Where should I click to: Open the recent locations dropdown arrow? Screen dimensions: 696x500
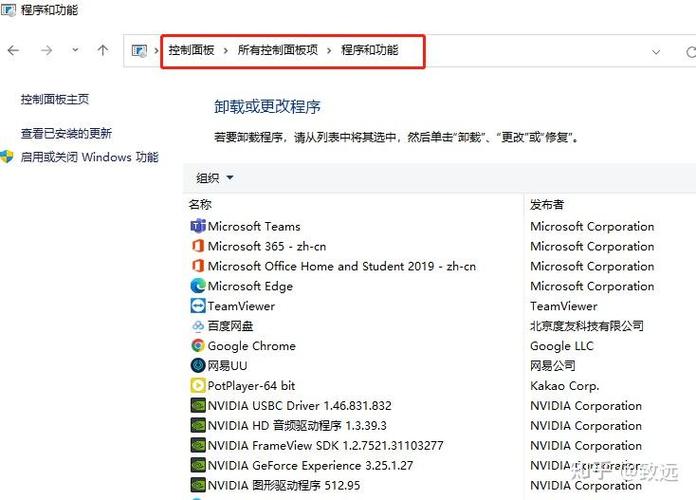click(x=75, y=50)
